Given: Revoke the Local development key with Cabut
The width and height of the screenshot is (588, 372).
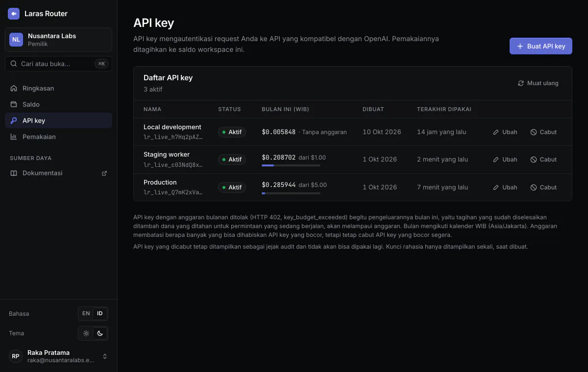Looking at the screenshot, I should pos(543,132).
